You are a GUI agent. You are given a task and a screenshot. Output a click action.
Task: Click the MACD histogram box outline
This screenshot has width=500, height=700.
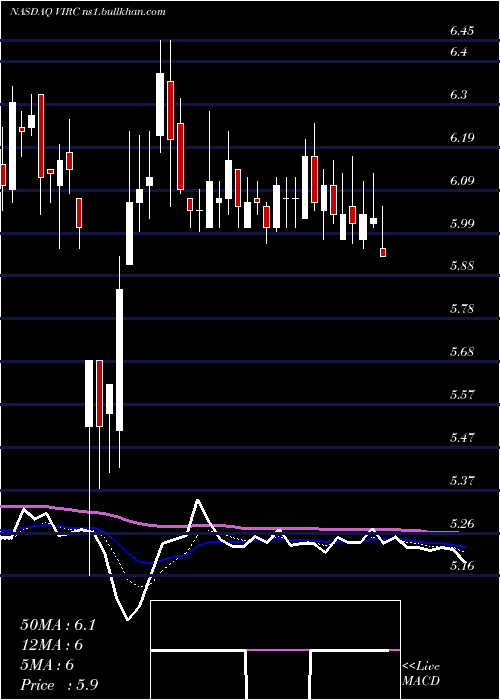coord(275,650)
